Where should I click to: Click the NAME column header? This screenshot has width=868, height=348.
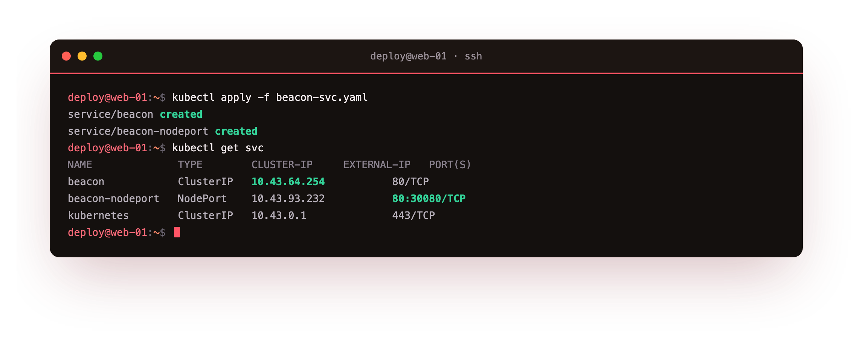point(80,165)
